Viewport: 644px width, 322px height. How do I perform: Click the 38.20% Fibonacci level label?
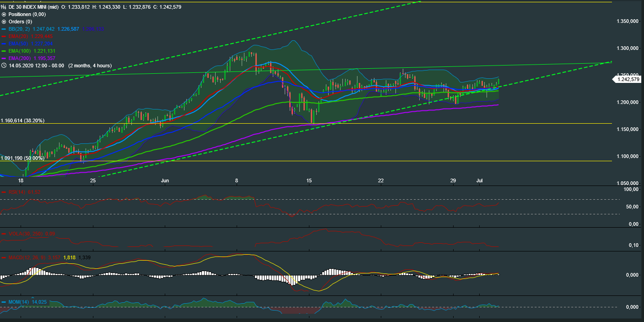(x=22, y=120)
